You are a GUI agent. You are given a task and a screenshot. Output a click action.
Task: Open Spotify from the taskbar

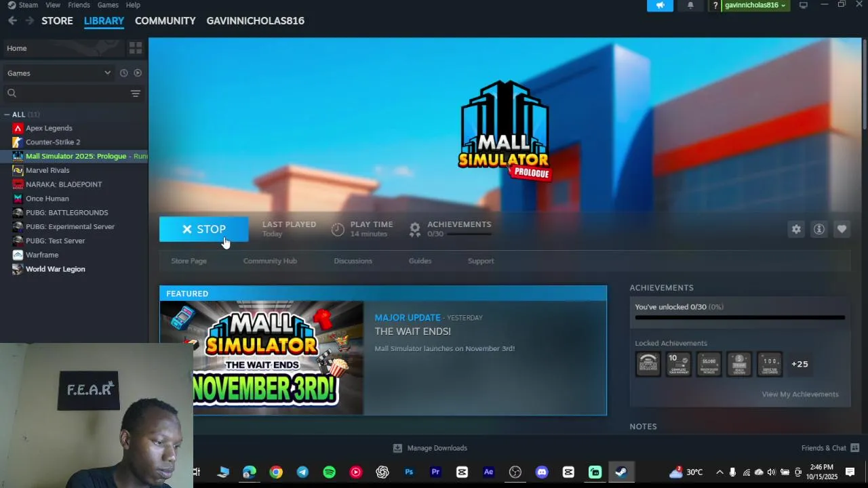point(329,472)
